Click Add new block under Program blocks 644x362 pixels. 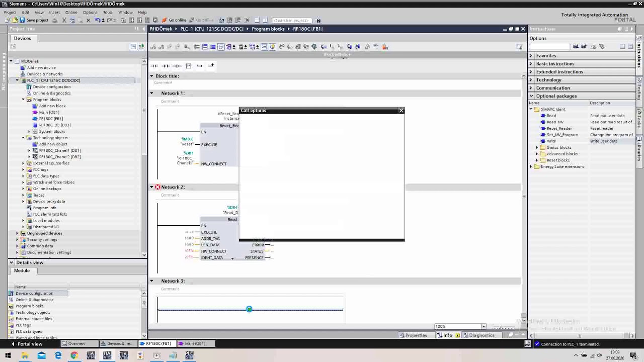[52, 106]
